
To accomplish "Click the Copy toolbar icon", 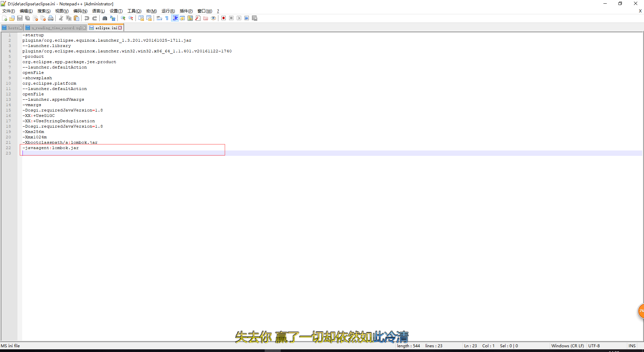I will (69, 18).
